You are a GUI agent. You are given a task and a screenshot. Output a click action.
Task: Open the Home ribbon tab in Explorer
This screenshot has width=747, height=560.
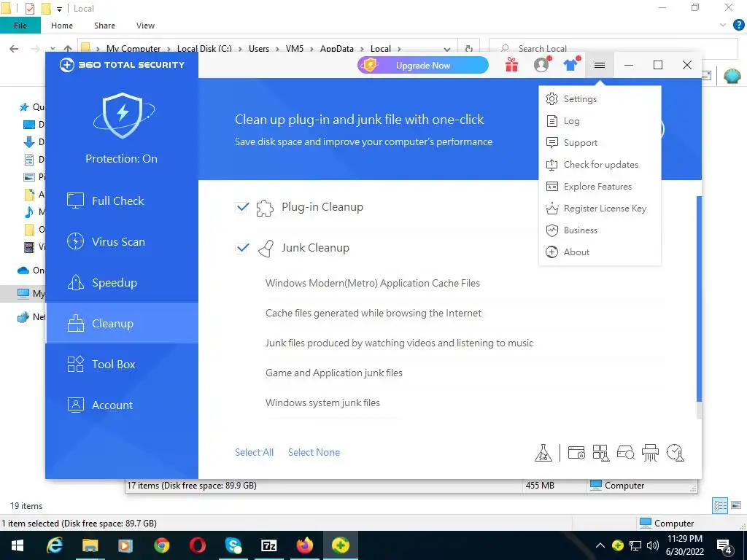click(x=62, y=26)
